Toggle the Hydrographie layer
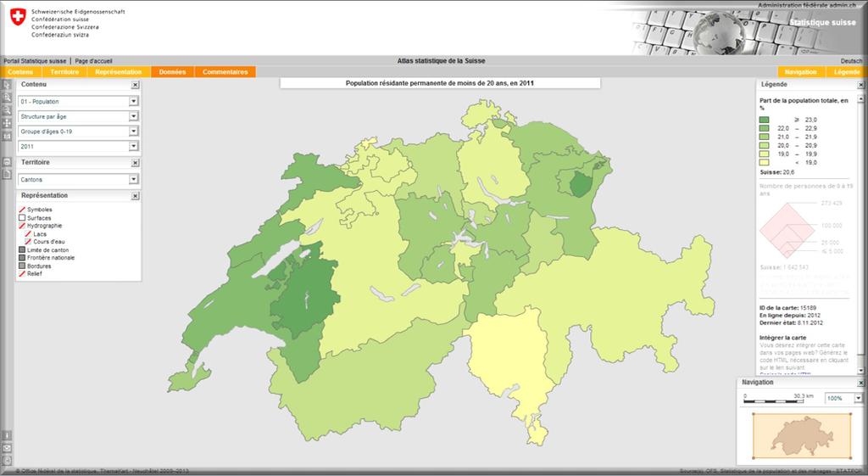868x476 pixels. (22, 226)
